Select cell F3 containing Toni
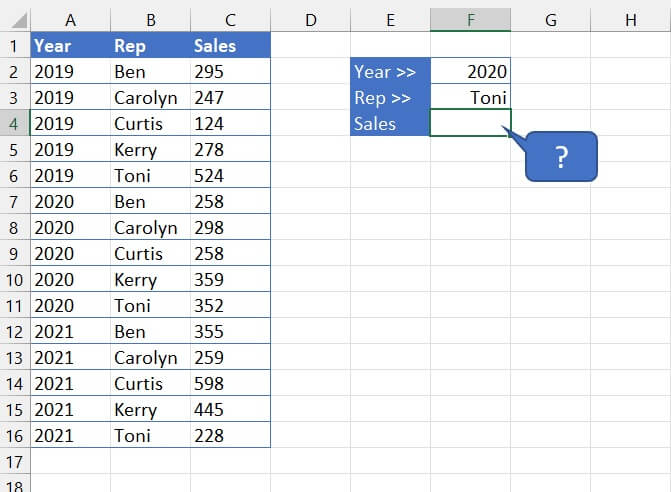Screen dimensions: 671x492 [470, 98]
